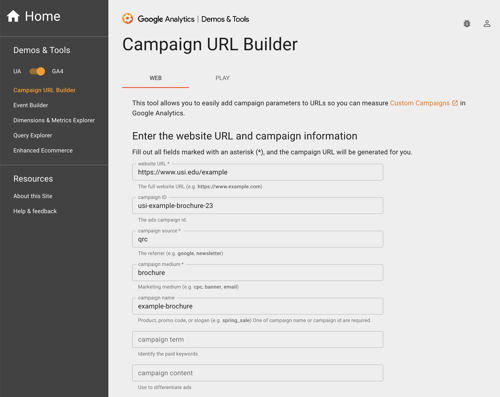
Task: Open Help & feedback link
Action: [35, 211]
